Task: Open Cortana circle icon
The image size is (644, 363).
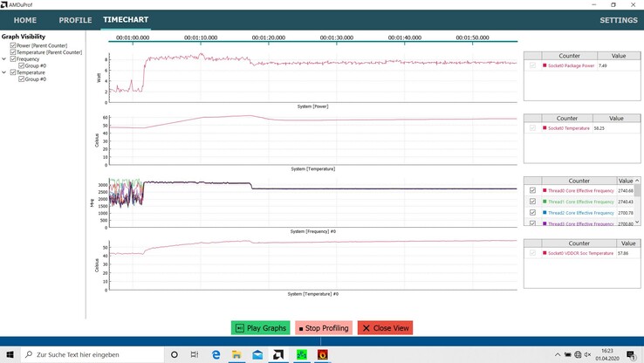Action: [x=175, y=354]
